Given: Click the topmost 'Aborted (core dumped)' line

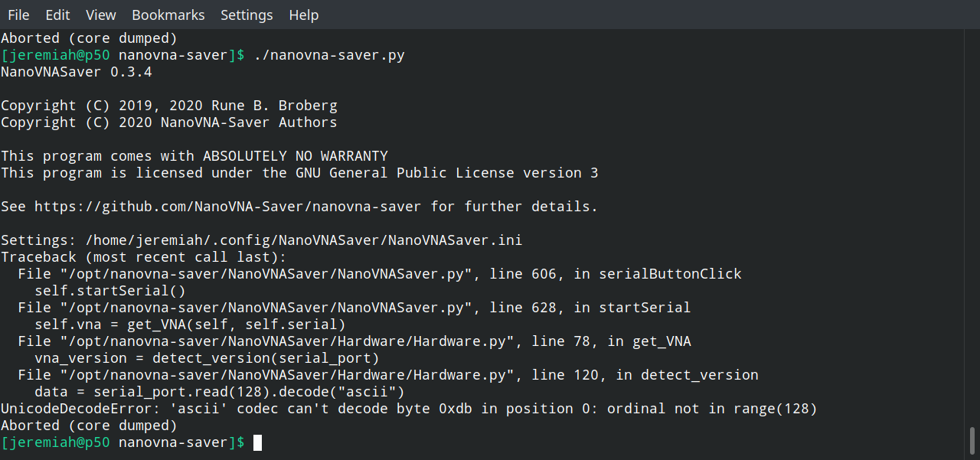Looking at the screenshot, I should [x=89, y=38].
